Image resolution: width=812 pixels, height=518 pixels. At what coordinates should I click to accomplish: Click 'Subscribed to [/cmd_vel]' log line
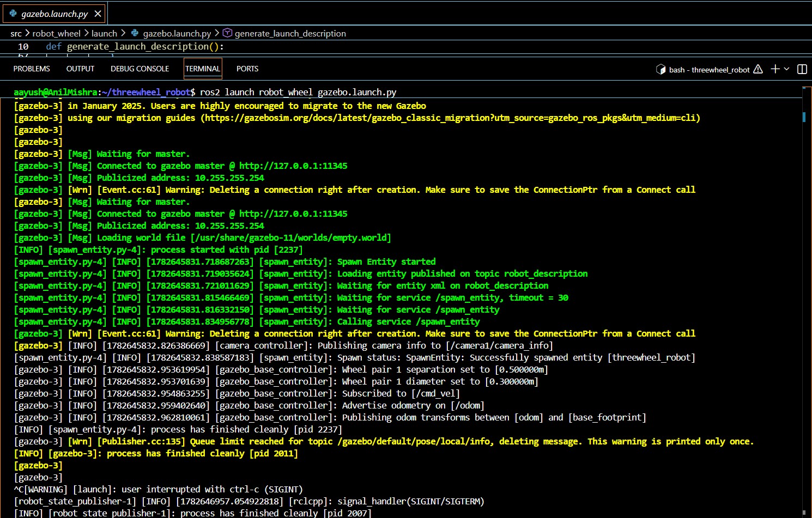401,393
